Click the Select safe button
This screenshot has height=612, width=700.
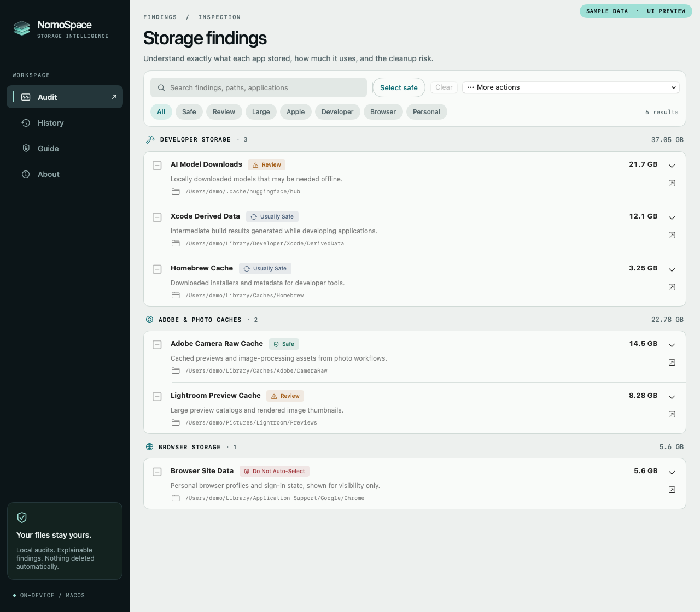[x=399, y=87]
